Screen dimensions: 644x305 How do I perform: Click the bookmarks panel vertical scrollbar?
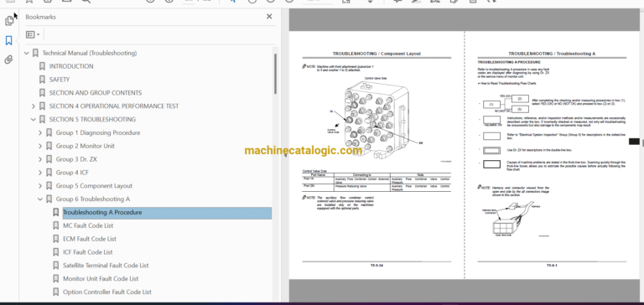point(275,74)
